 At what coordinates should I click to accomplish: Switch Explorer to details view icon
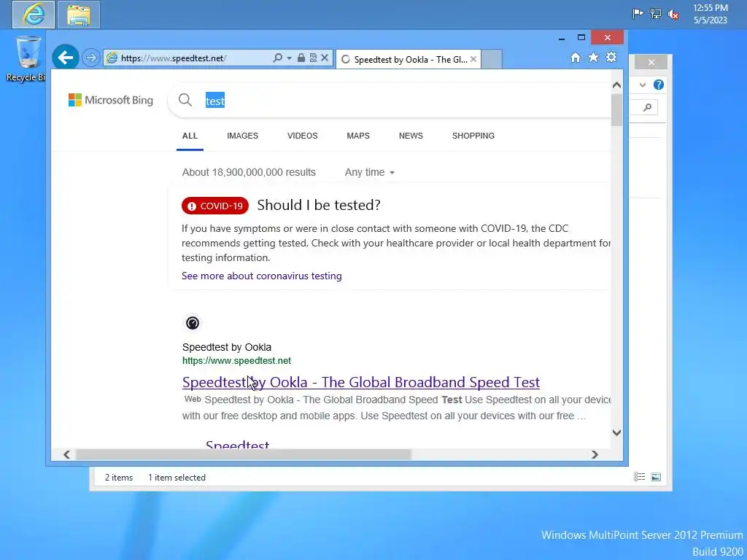pos(639,477)
